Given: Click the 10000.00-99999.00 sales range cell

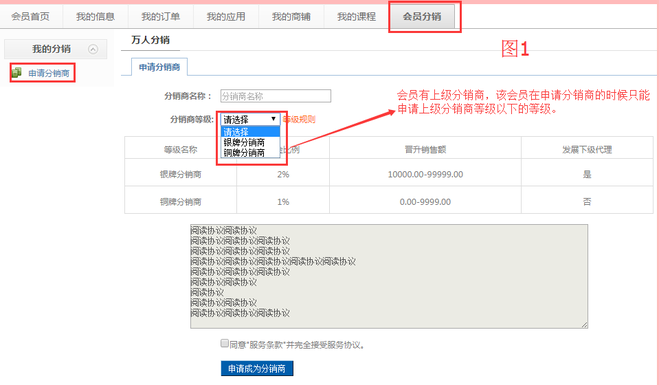Looking at the screenshot, I should 425,174.
